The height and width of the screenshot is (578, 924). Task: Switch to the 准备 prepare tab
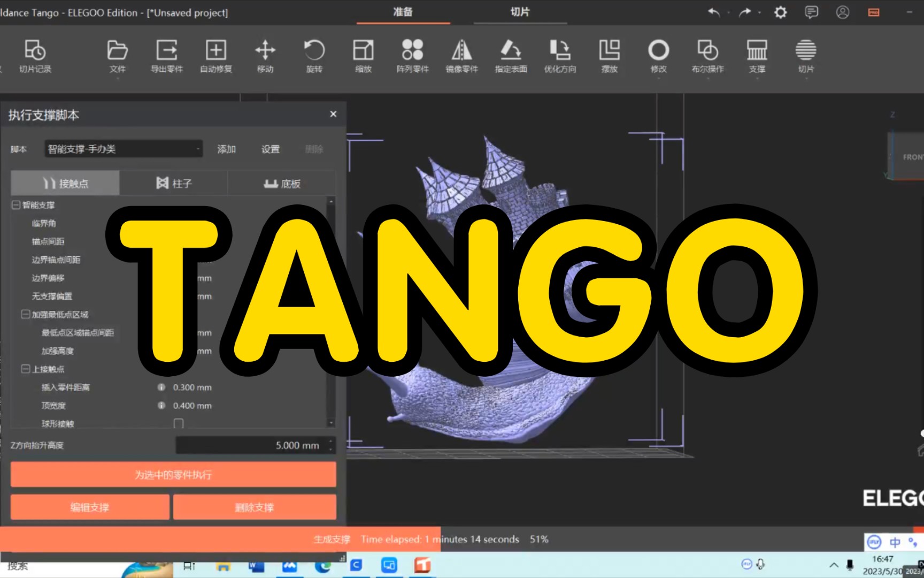[403, 12]
